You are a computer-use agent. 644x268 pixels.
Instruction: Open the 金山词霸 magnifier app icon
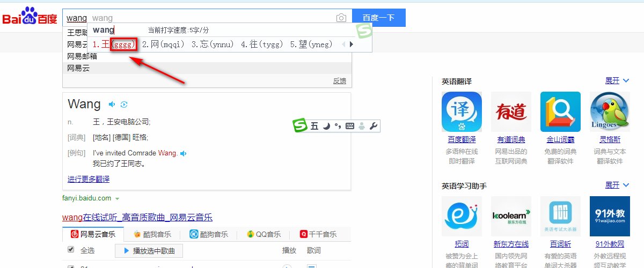[560, 111]
